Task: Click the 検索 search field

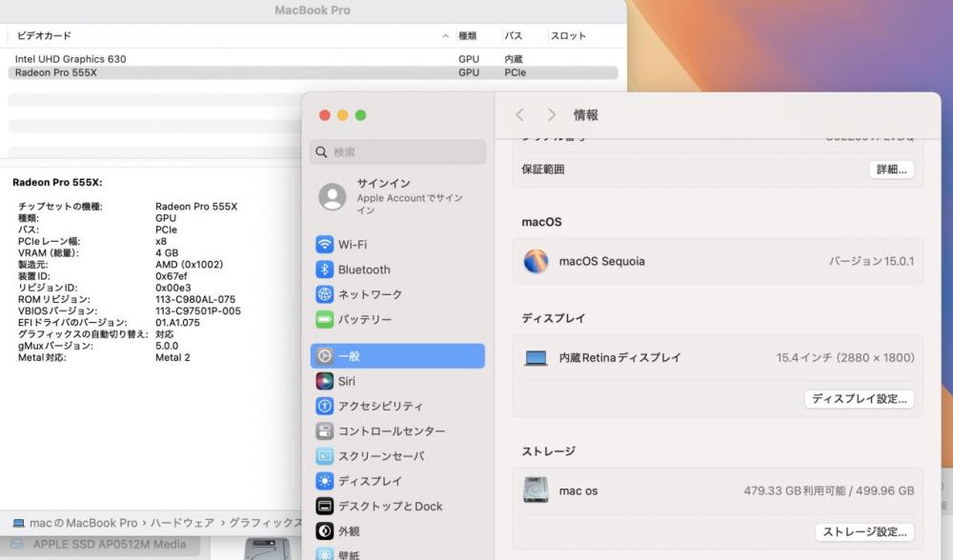Action: tap(398, 151)
